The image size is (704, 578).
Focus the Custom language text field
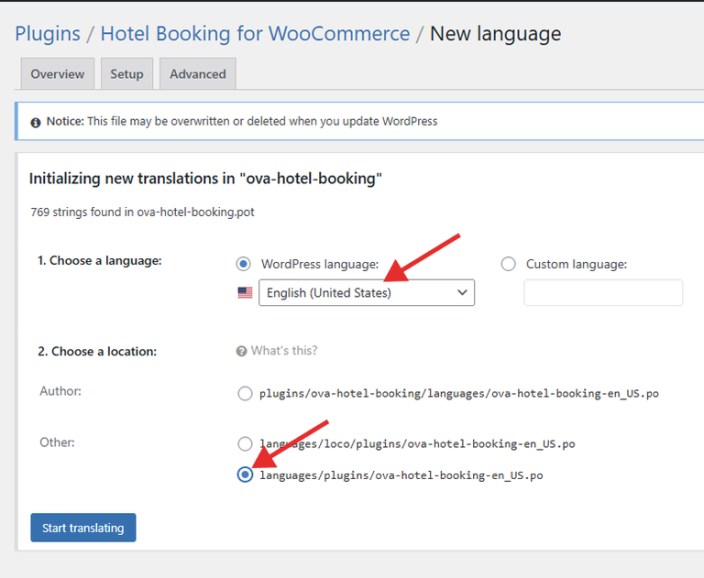[x=603, y=293]
